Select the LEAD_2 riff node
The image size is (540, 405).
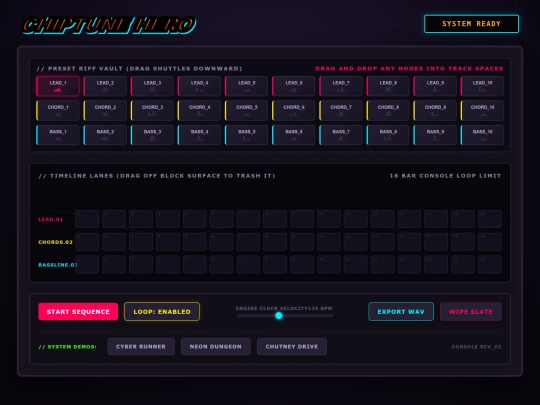coord(105,86)
